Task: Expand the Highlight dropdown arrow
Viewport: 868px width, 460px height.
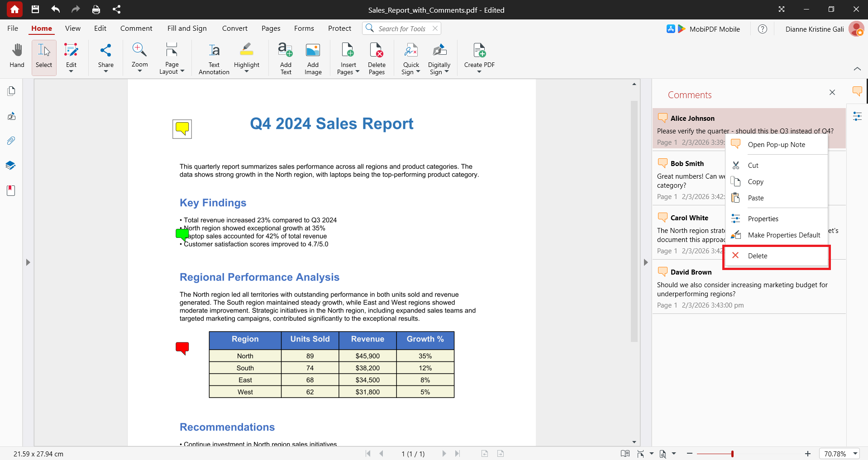Action: pos(247,71)
